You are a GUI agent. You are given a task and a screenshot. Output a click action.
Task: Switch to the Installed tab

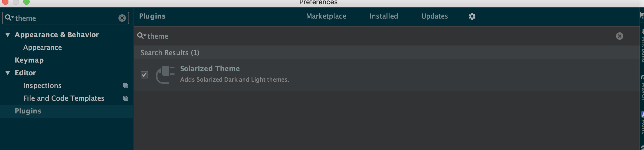(384, 16)
